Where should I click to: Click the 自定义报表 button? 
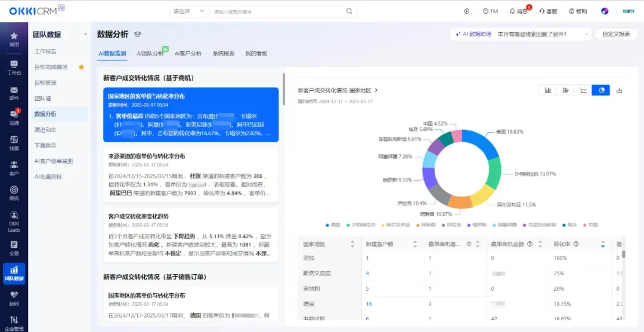616,34
